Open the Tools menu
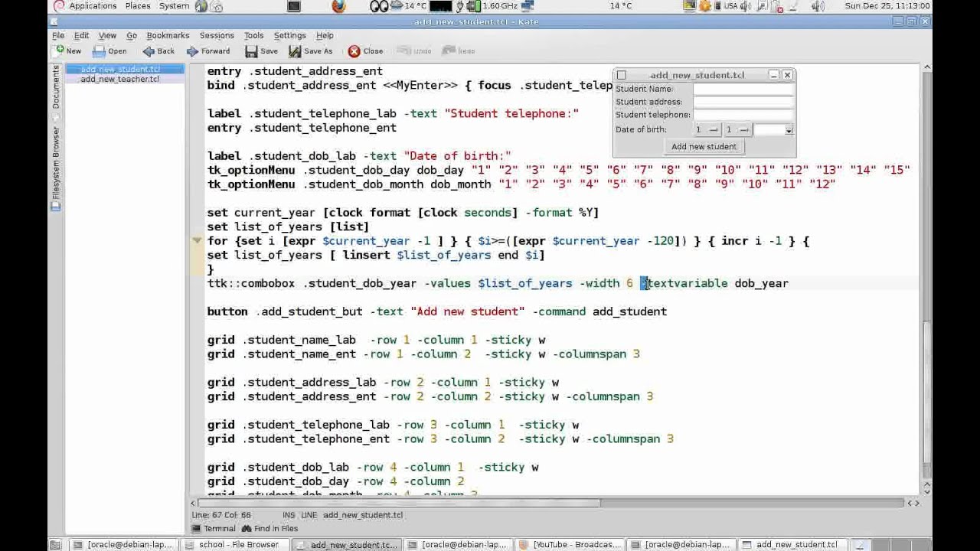The width and height of the screenshot is (980, 551). pos(253,35)
